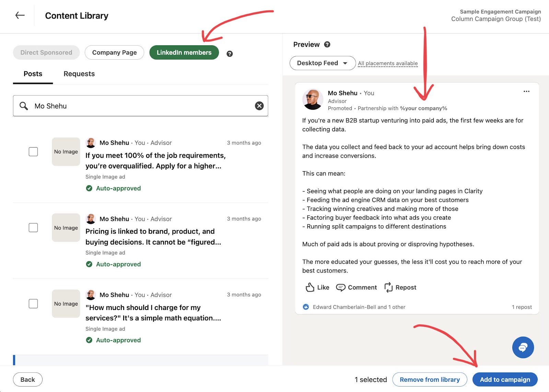Select the LinkedIn members filter
The height and width of the screenshot is (392, 549).
[x=184, y=52]
